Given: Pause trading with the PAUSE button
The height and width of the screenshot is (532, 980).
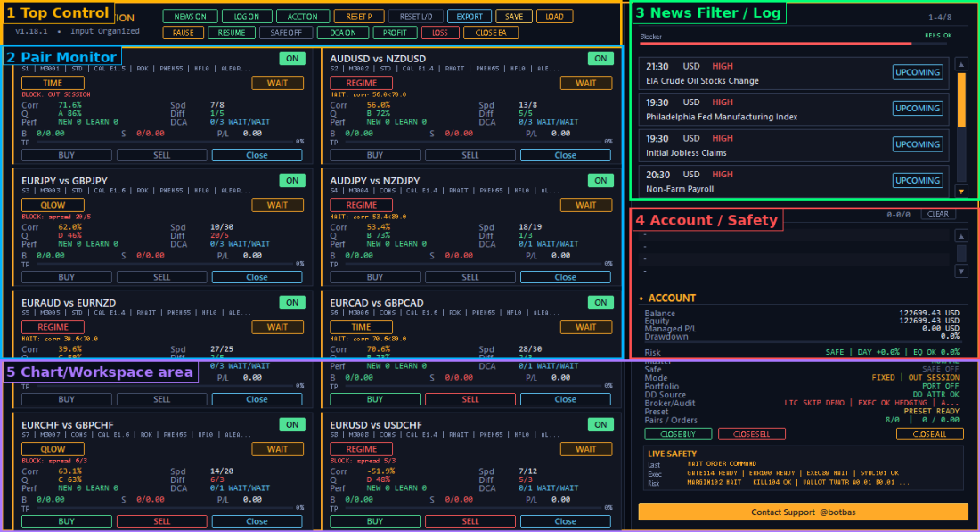Looking at the screenshot, I should 184,32.
